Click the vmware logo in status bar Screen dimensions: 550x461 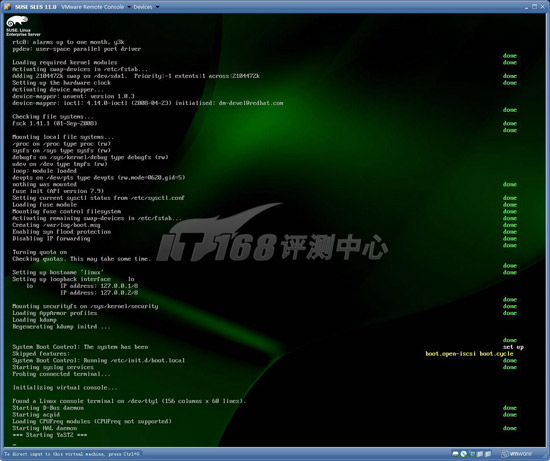pos(516,454)
